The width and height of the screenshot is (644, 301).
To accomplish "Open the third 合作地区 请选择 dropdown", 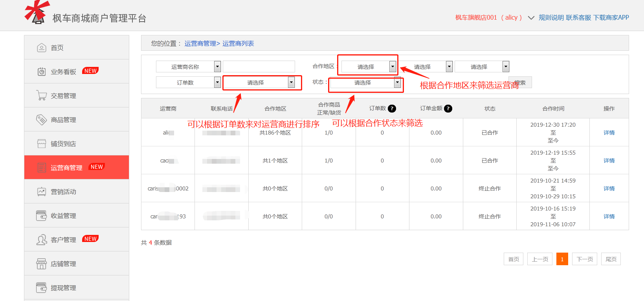I will [482, 66].
